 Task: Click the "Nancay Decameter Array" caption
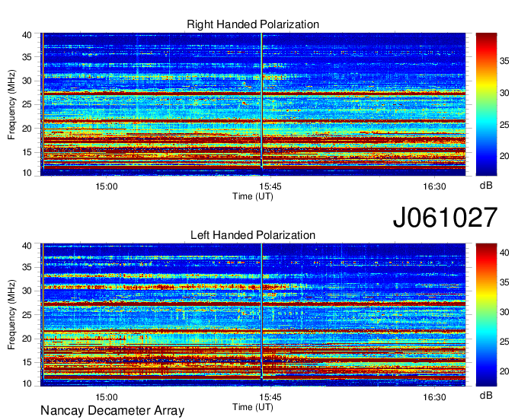[x=112, y=411]
